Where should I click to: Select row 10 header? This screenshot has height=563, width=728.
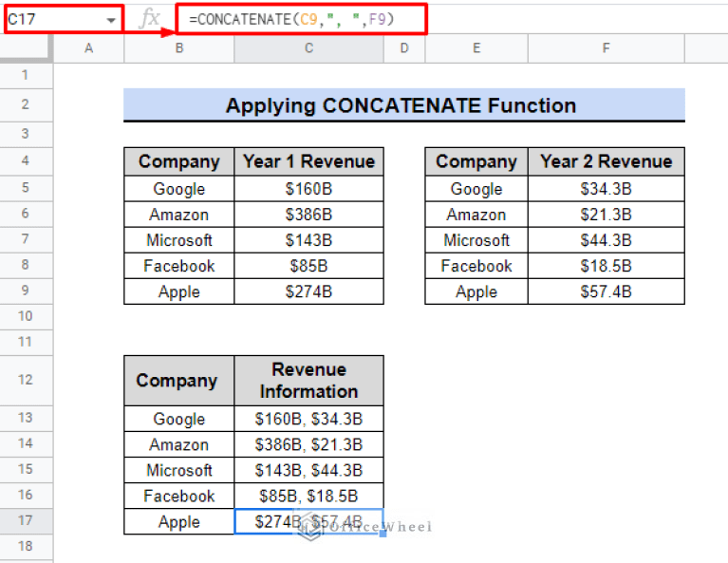point(26,316)
